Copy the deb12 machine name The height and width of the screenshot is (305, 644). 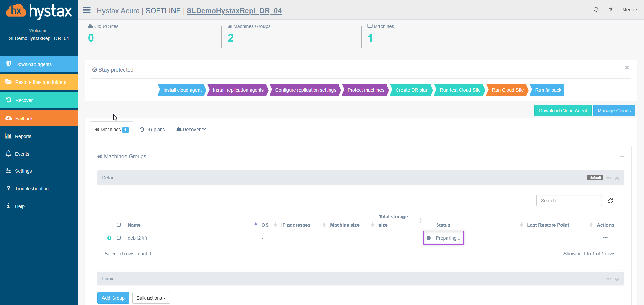click(x=145, y=238)
